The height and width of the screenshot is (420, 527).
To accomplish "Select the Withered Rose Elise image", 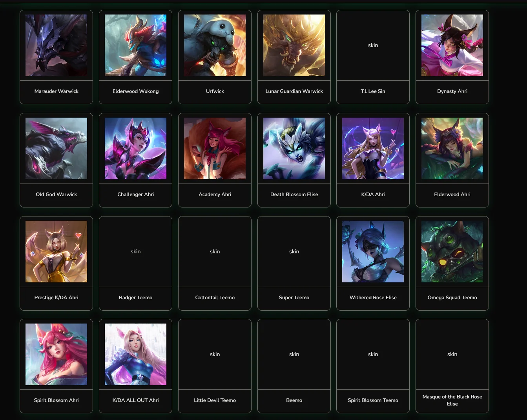I will (x=373, y=252).
